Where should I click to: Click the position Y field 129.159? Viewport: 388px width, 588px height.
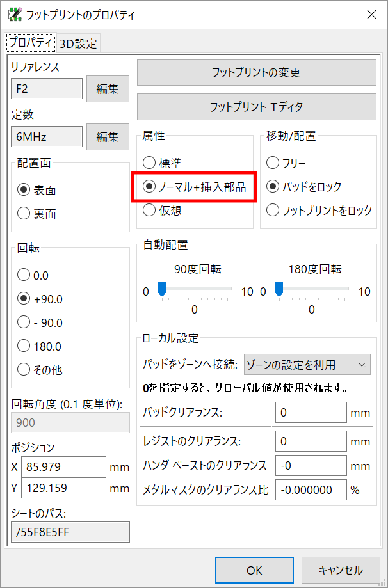coord(63,488)
